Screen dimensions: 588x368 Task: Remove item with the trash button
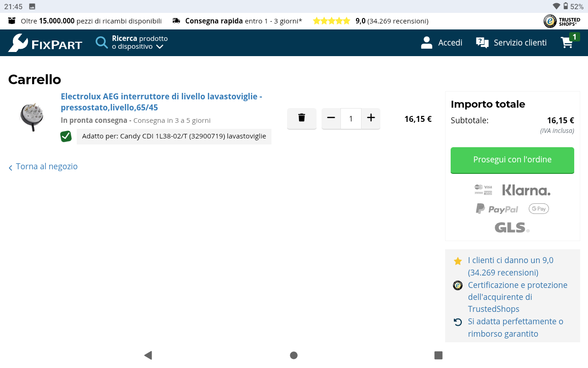point(302,118)
